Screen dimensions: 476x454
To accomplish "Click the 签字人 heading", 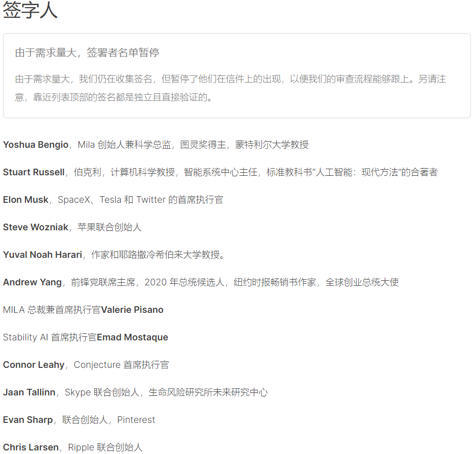I will coord(30,10).
